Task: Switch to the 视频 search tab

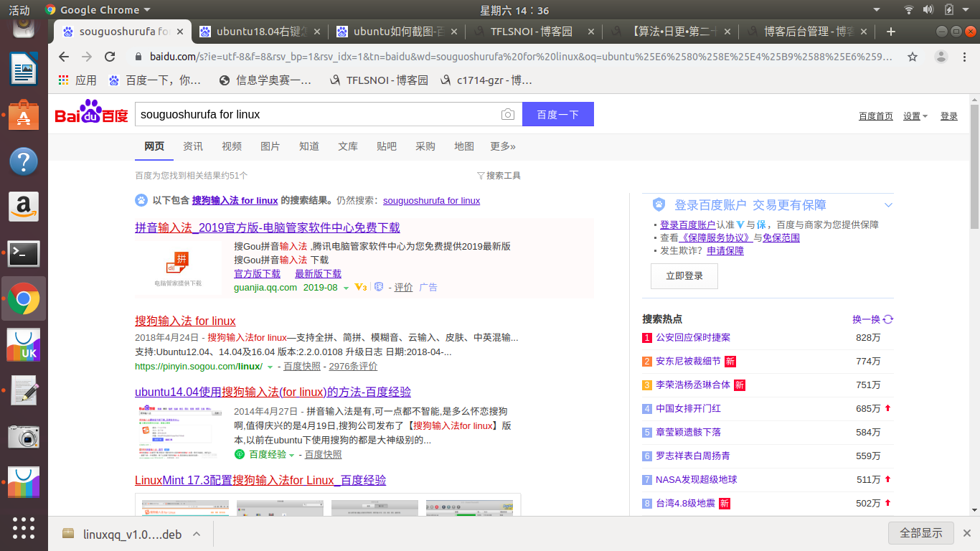Action: [x=232, y=146]
